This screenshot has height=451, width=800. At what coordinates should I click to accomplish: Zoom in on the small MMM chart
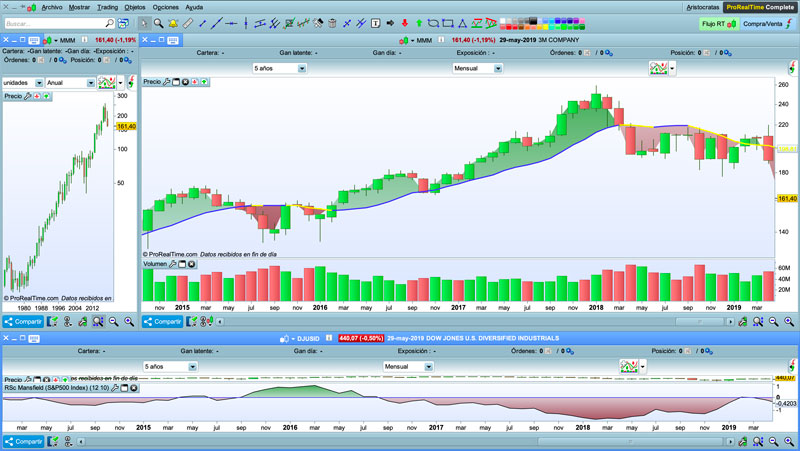129,321
